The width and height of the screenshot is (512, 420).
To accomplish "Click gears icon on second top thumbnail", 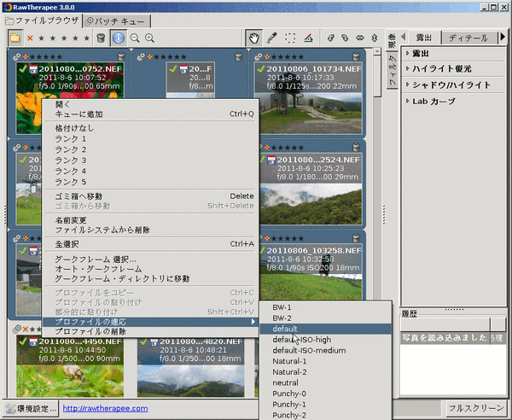I will point(141,57).
